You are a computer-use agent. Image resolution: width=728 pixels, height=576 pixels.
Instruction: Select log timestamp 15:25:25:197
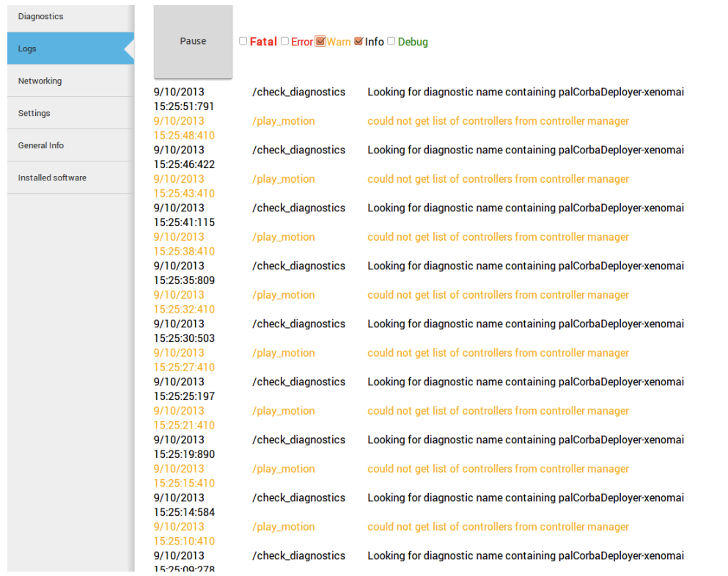[184, 396]
